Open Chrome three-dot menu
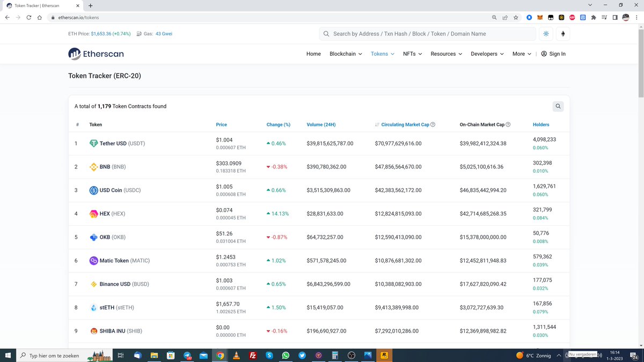 click(x=636, y=17)
